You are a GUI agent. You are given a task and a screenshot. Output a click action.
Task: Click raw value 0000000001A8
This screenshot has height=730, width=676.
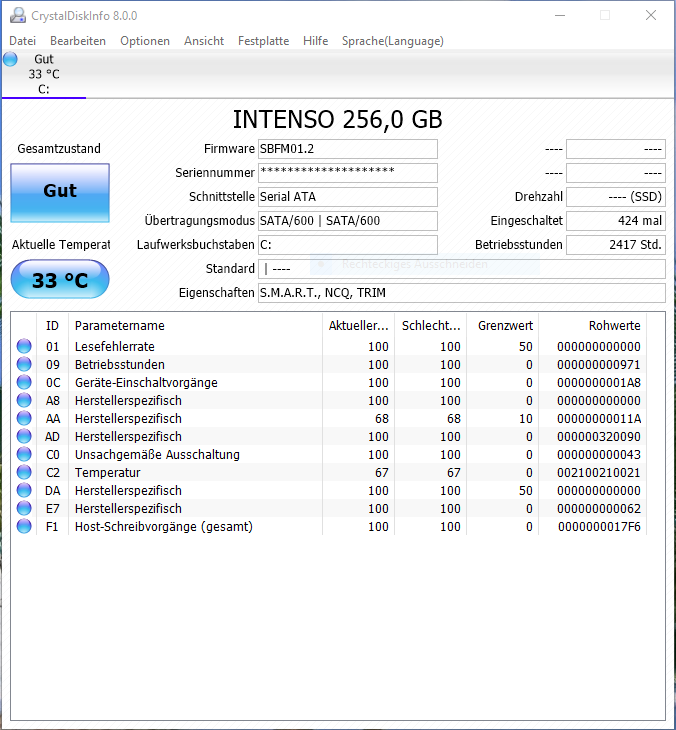(x=599, y=383)
